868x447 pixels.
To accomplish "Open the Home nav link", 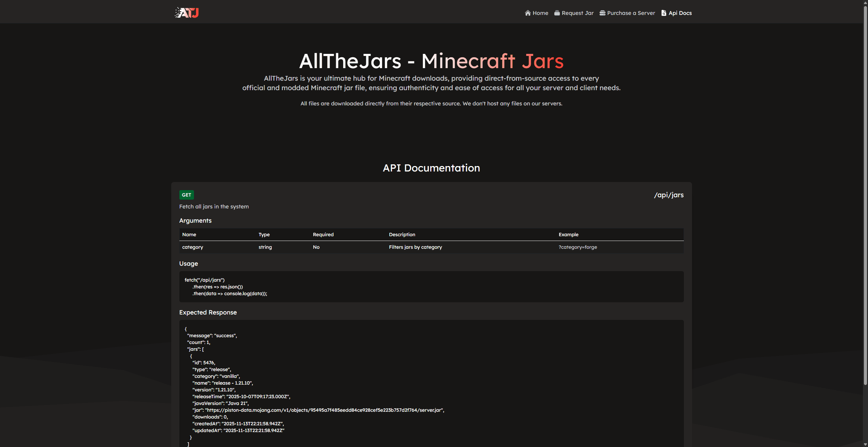I will coord(536,13).
